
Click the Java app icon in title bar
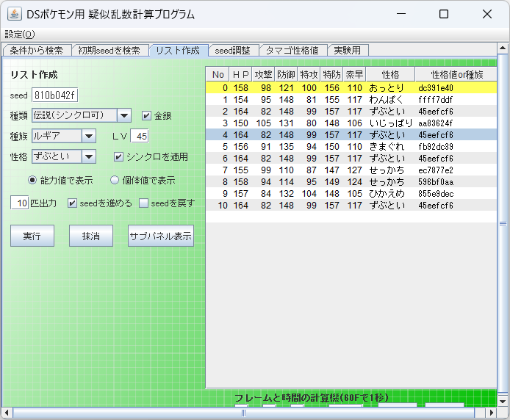(x=14, y=14)
